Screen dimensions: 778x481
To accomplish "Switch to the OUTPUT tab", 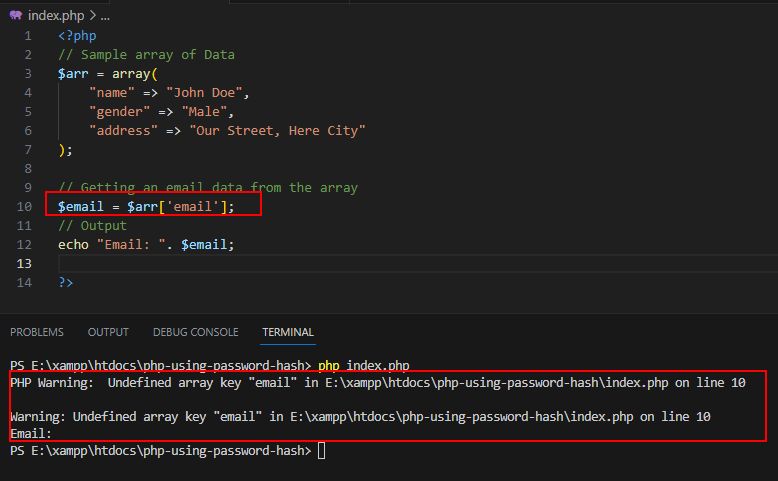I will pos(108,332).
